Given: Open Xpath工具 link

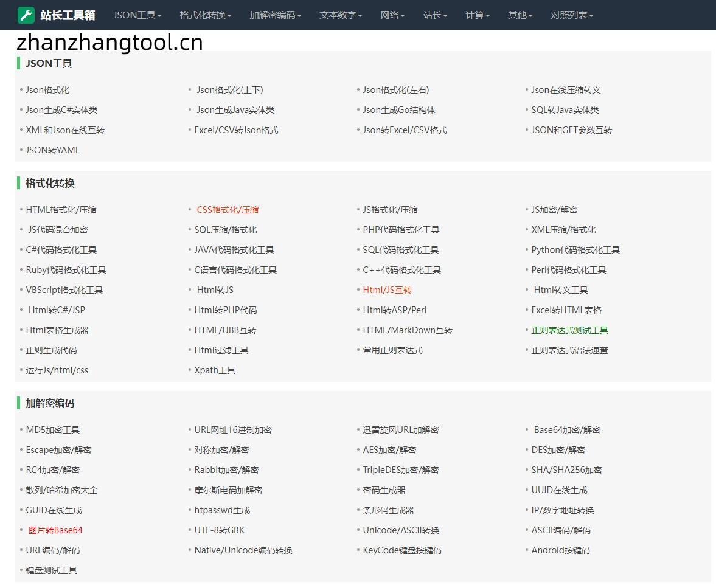Looking at the screenshot, I should pos(215,370).
